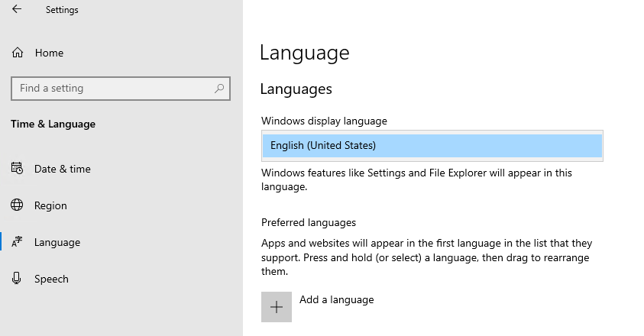Click the large Language page title
This screenshot has height=336, width=644.
pos(305,53)
